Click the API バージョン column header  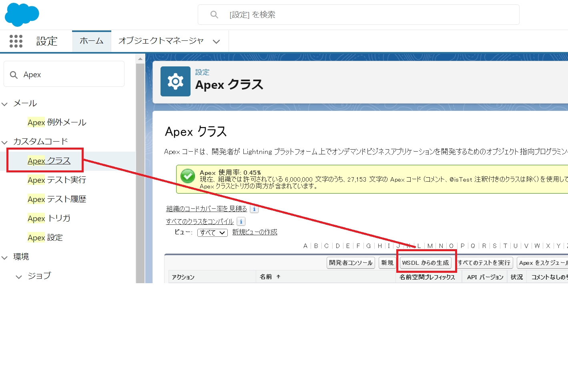pyautogui.click(x=485, y=277)
